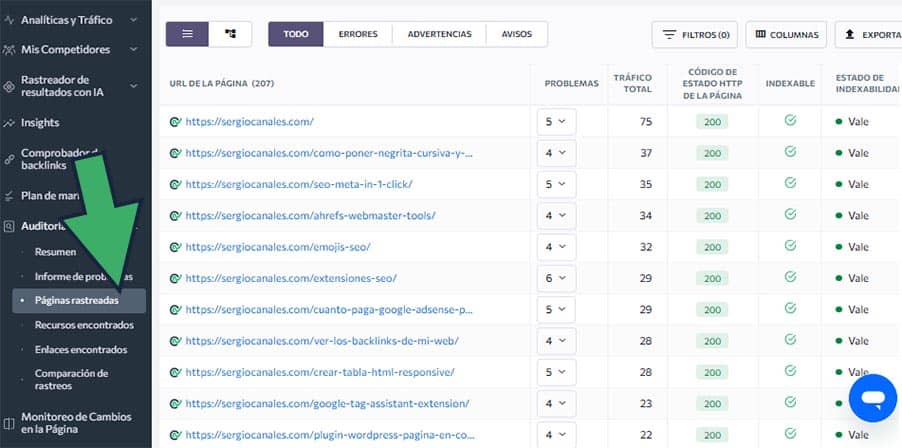This screenshot has height=448, width=902.
Task: Expand problems dropdown for sergiocanales.com homepage
Action: tap(556, 122)
